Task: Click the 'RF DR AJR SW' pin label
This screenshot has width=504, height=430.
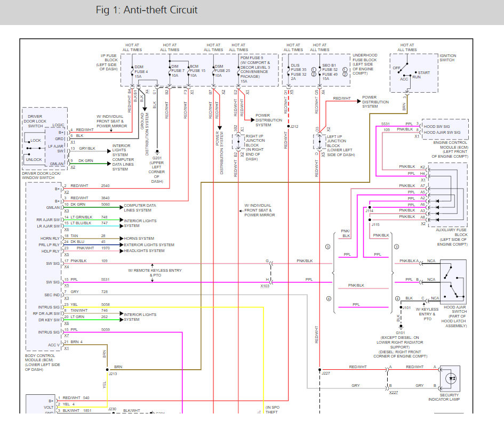Action: (46, 313)
